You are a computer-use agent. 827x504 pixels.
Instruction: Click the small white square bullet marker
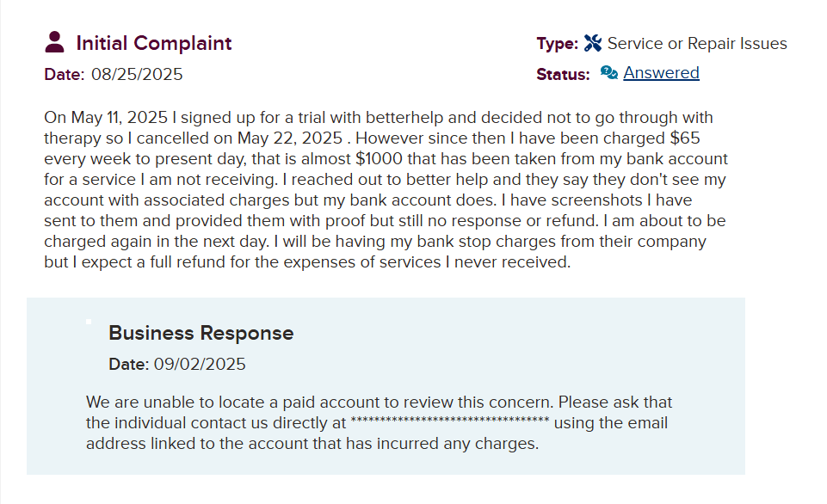click(89, 322)
